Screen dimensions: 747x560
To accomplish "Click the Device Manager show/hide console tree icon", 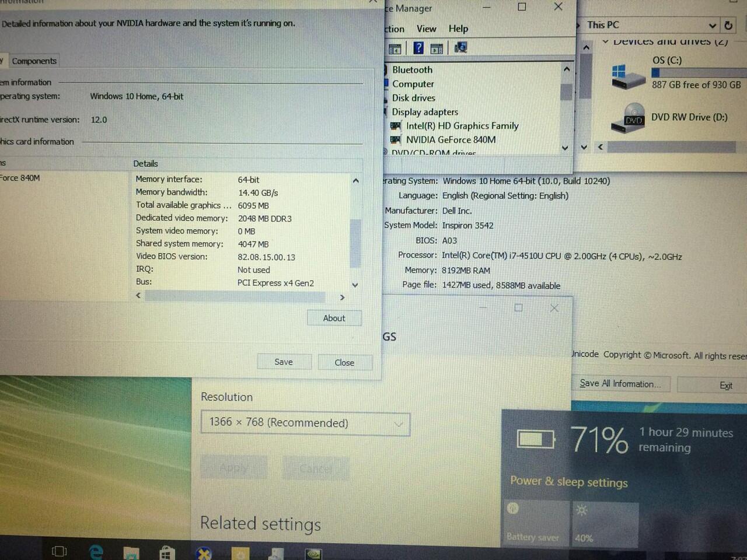I will coord(395,48).
